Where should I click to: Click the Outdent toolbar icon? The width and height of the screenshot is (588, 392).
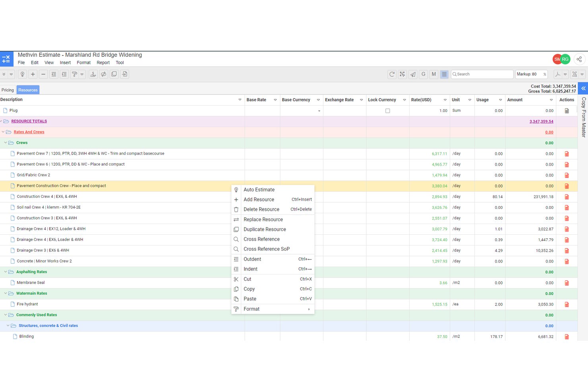click(54, 74)
